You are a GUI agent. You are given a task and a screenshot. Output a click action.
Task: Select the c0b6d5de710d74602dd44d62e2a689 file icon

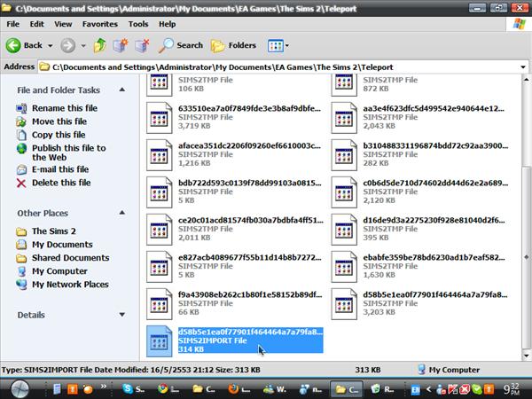tap(344, 192)
